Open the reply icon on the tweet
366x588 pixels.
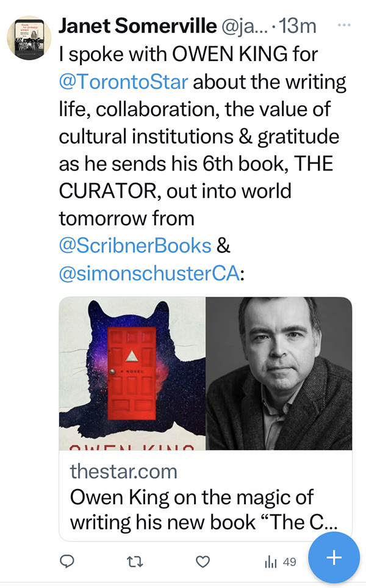[67, 561]
